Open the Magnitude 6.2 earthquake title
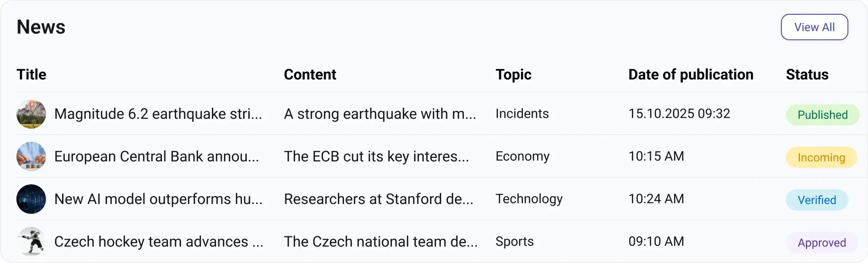 coord(158,114)
